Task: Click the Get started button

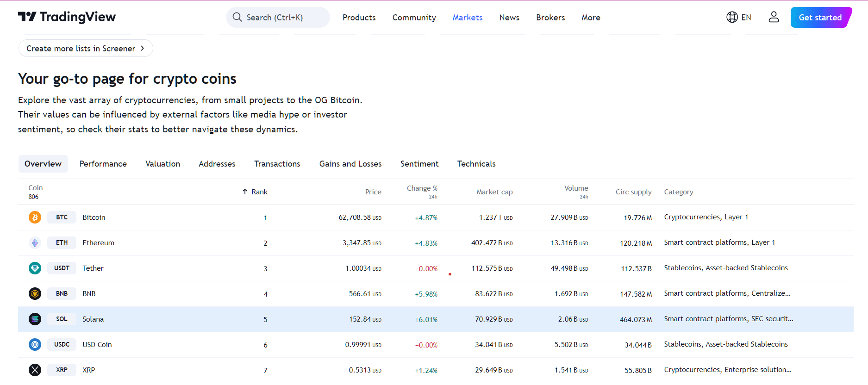Action: click(820, 18)
